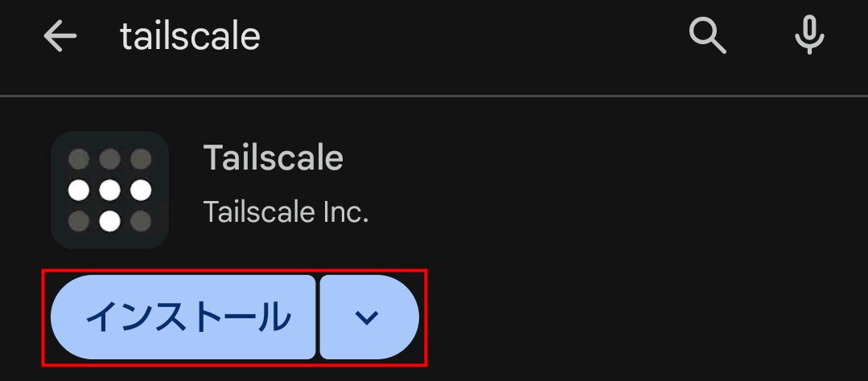Click the "tailscale" search query field
Viewport: 868px width, 381px height.
click(x=191, y=36)
